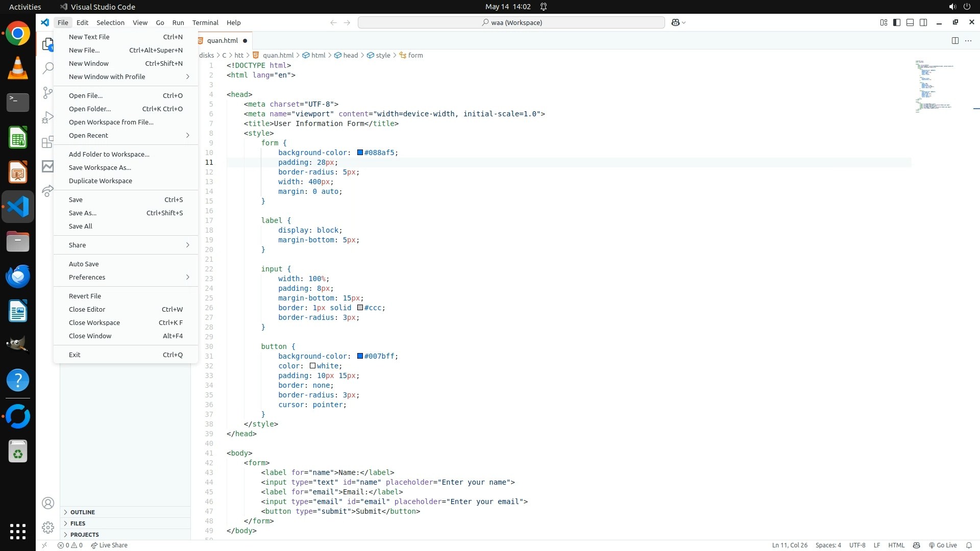Open the Terminal menu
The height and width of the screenshot is (551, 980).
(205, 22)
